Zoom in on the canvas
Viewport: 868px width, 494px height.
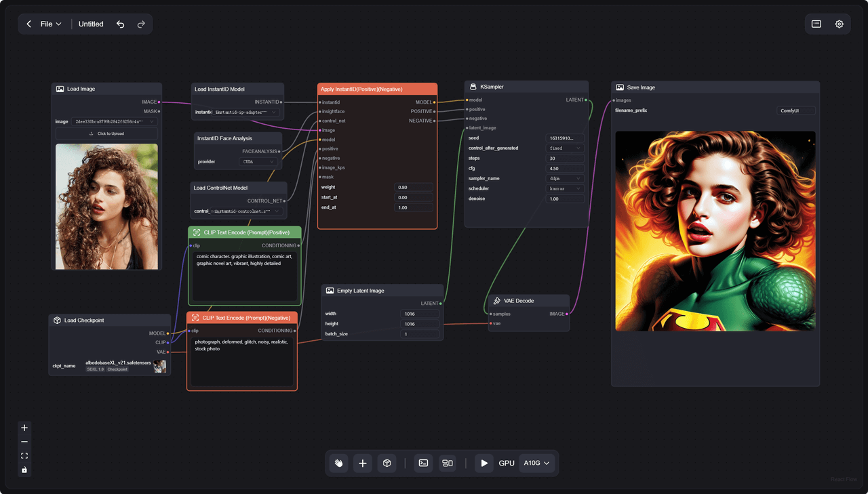pyautogui.click(x=24, y=428)
